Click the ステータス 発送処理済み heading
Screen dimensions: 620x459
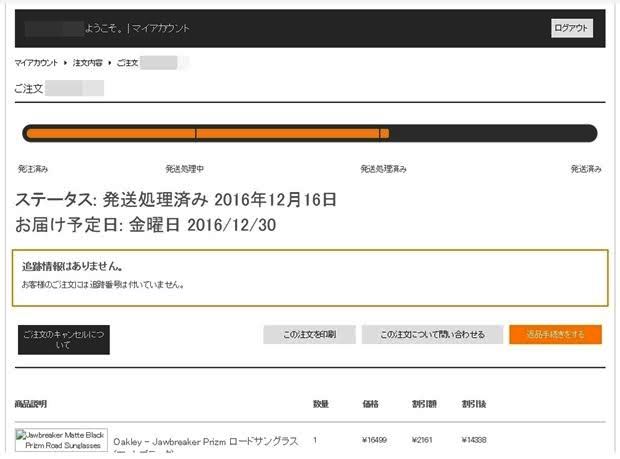click(x=176, y=200)
